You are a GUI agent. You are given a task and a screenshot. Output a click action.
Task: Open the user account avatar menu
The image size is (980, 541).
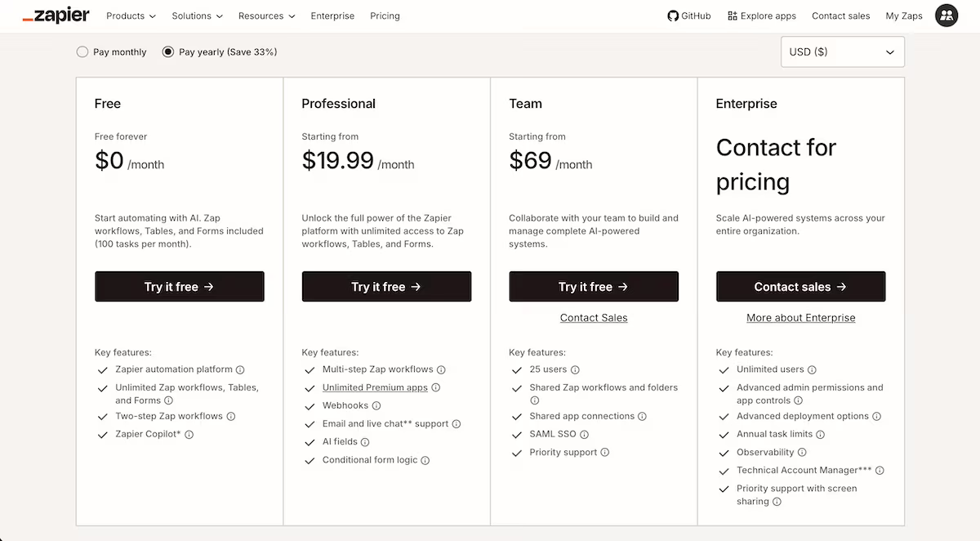947,16
